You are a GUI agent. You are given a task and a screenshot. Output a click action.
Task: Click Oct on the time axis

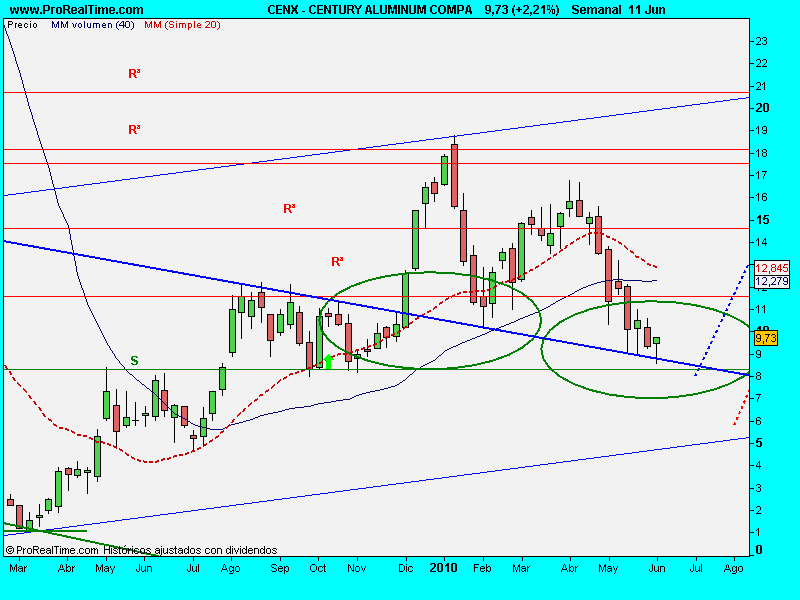[x=318, y=568]
